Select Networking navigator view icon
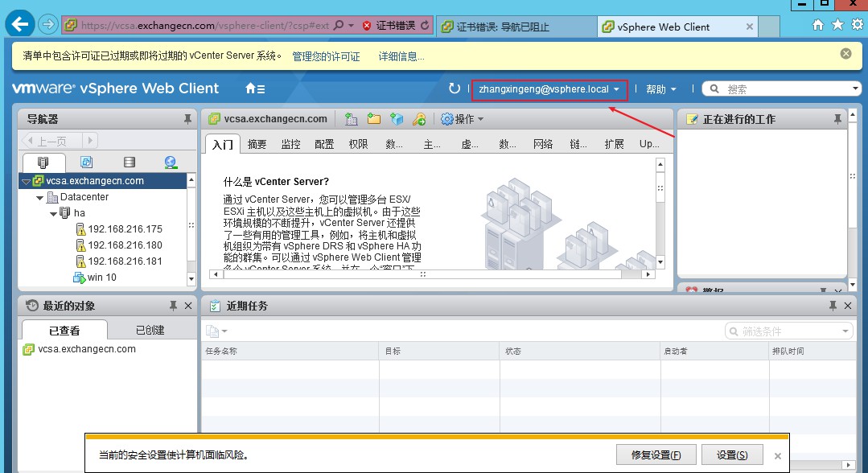 tap(171, 162)
